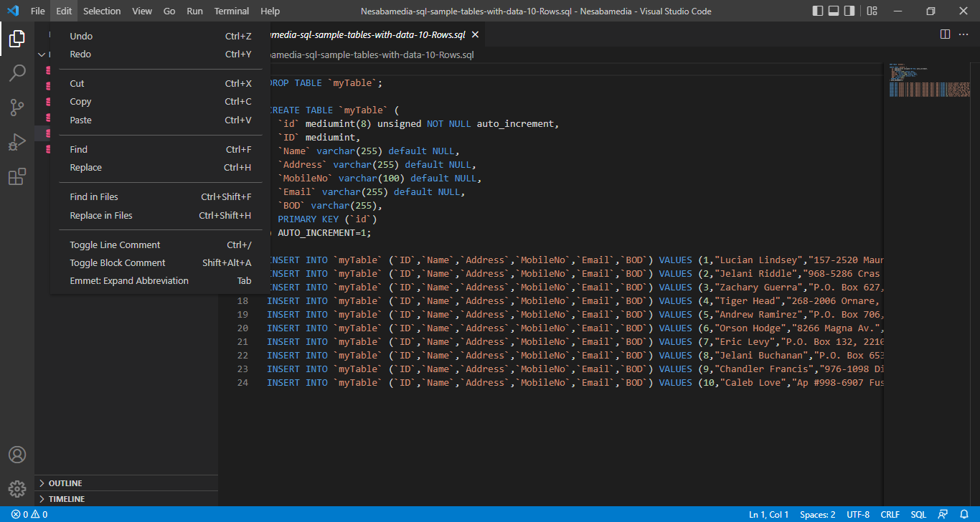Select Find in Files from Edit menu
980x522 pixels.
(x=94, y=197)
